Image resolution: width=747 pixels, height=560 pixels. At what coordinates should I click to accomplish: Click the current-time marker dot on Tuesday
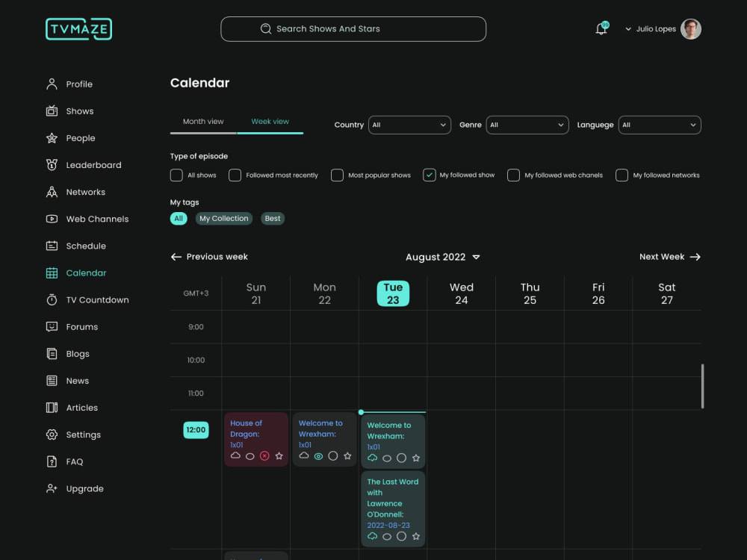click(361, 412)
